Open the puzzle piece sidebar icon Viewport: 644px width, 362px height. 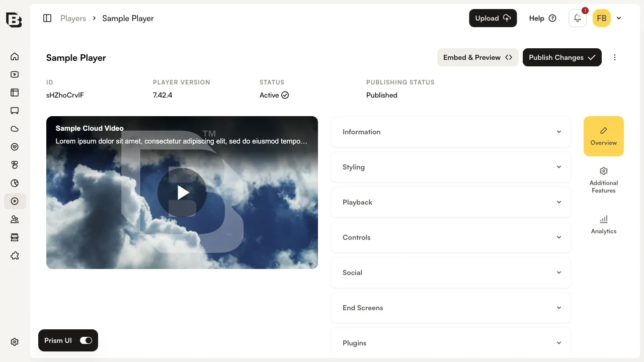click(x=15, y=255)
